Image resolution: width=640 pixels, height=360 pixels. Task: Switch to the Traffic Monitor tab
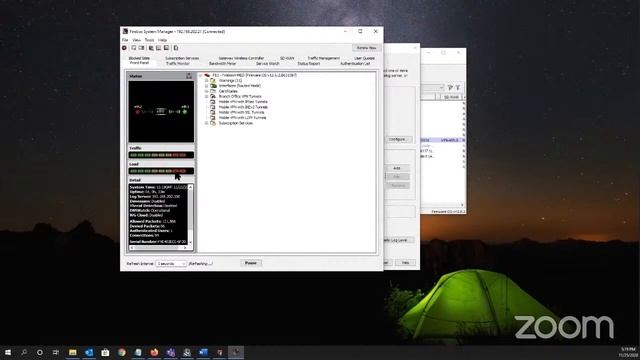tap(178, 63)
